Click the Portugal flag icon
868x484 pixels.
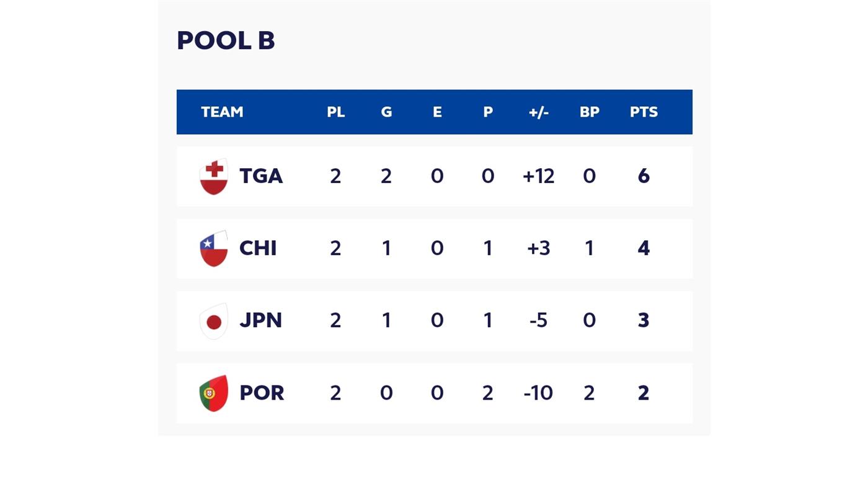[214, 393]
